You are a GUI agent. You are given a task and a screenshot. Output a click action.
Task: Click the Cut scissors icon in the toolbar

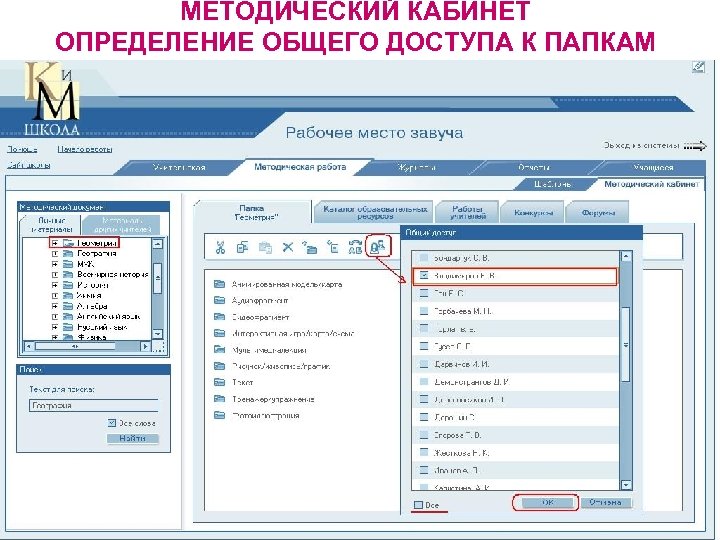(x=220, y=248)
